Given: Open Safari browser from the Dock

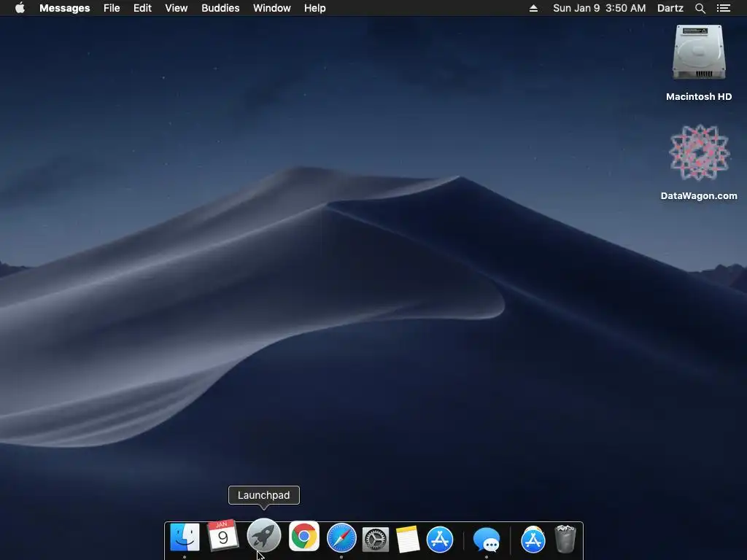Looking at the screenshot, I should pos(341,537).
